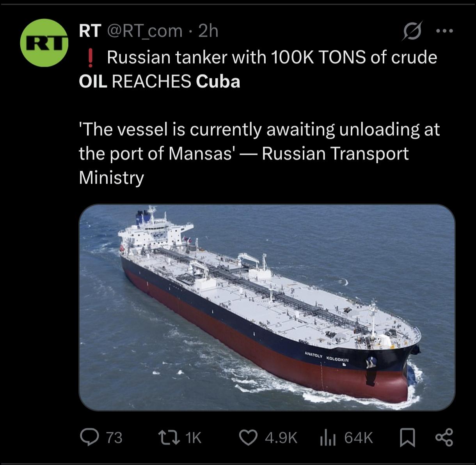Bookmark this RT post

407,437
